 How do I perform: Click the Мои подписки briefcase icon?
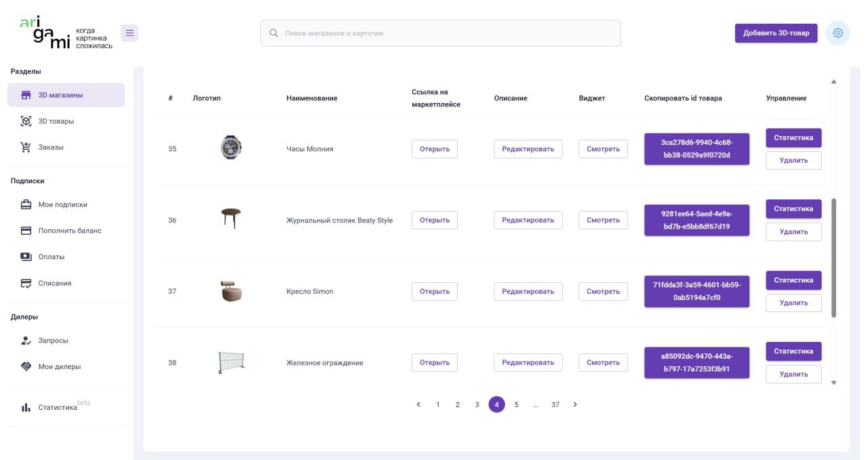(26, 204)
